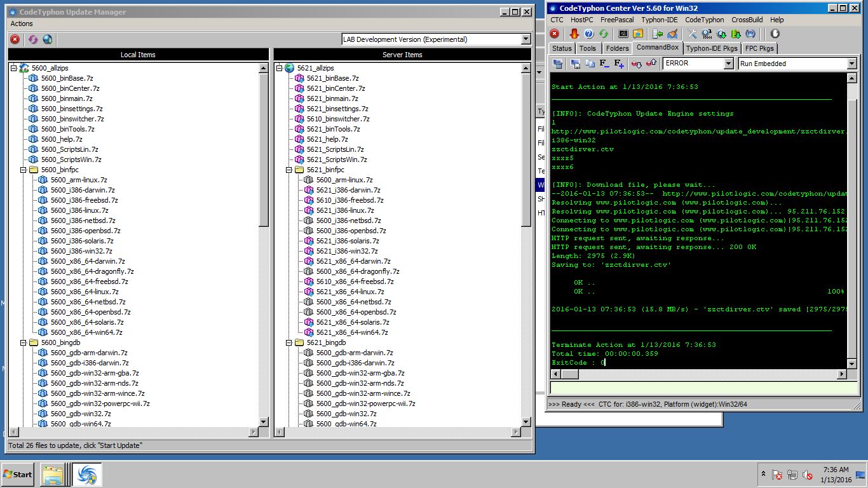Open the Run Embedded dropdown
The image size is (868, 488).
851,64
